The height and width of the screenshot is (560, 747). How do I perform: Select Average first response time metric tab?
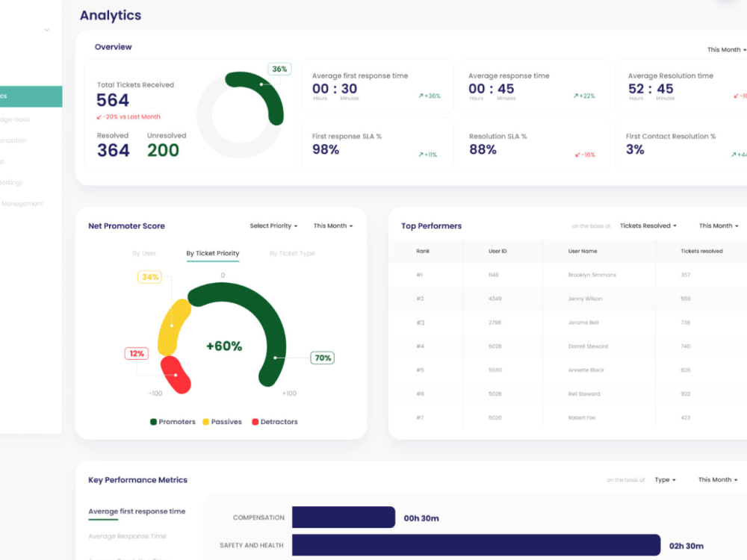[x=137, y=511]
